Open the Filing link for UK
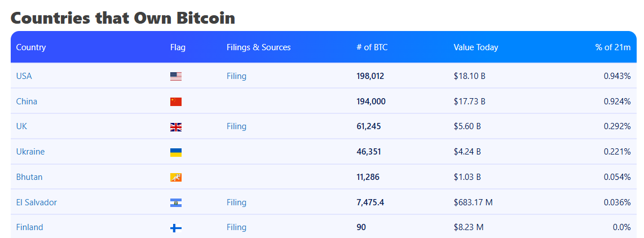This screenshot has width=644, height=238. [236, 126]
